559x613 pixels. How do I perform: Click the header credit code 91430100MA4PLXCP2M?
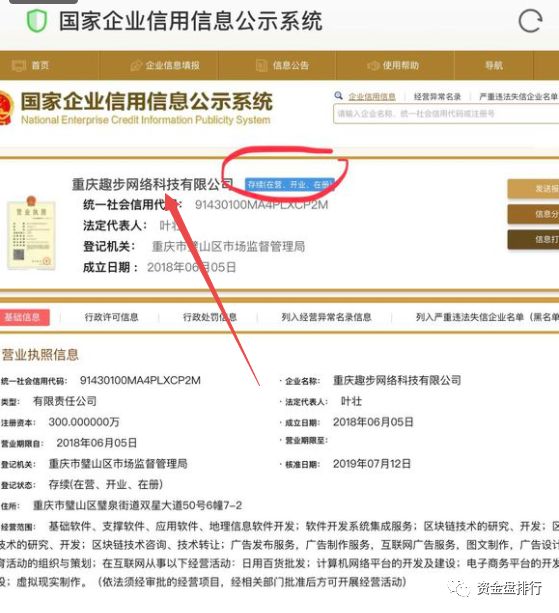point(261,205)
